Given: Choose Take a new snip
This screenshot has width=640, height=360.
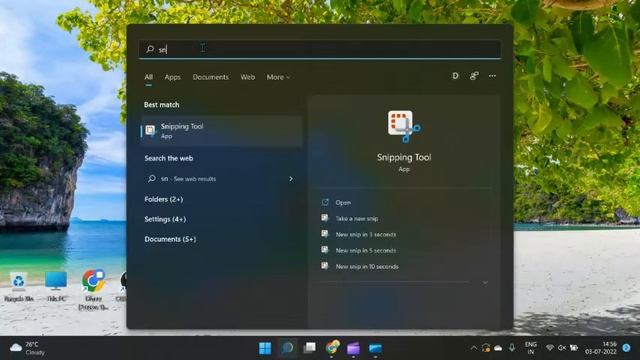Looking at the screenshot, I should pyautogui.click(x=357, y=219).
